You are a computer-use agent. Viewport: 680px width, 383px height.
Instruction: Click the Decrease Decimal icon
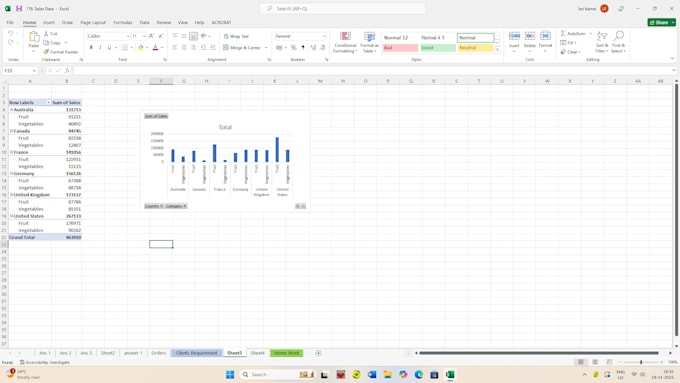click(323, 47)
